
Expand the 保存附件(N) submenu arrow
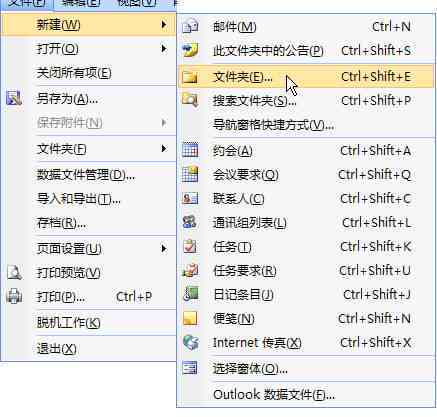(164, 123)
